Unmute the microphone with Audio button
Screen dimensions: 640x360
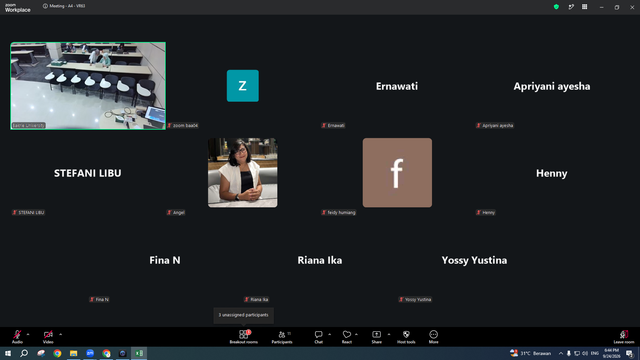[17, 336]
